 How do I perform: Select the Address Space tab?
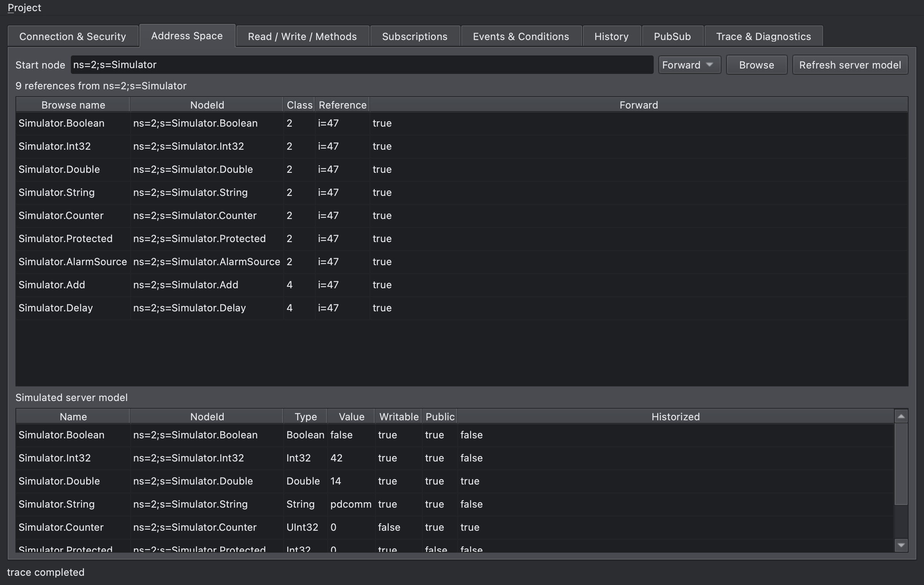coord(187,36)
